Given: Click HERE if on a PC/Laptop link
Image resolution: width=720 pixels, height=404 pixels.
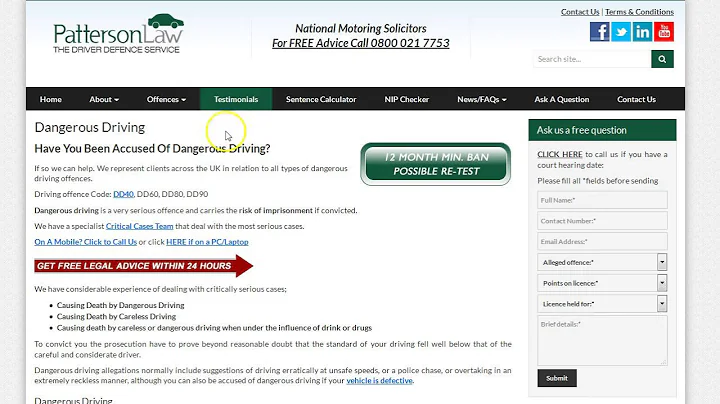Looking at the screenshot, I should [207, 242].
